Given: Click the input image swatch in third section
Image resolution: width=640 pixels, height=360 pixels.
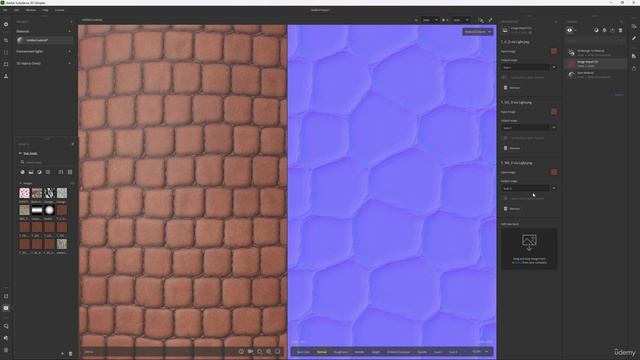Looking at the screenshot, I should pos(554,172).
